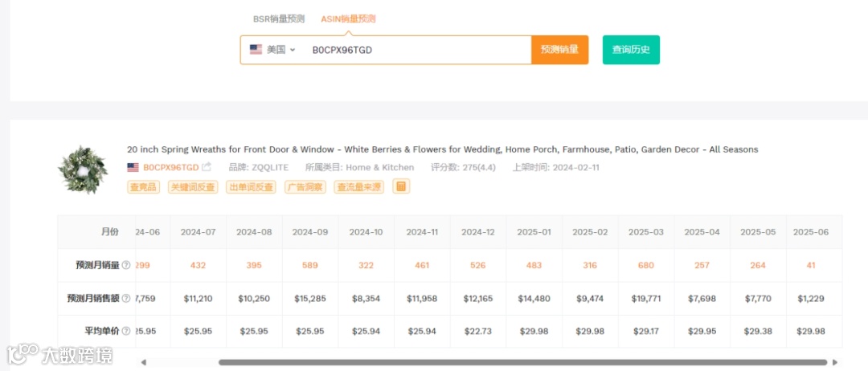Viewport: 868px width, 371px height.
Task: Click the sales amount cell $1,229
Action: pyautogui.click(x=811, y=299)
